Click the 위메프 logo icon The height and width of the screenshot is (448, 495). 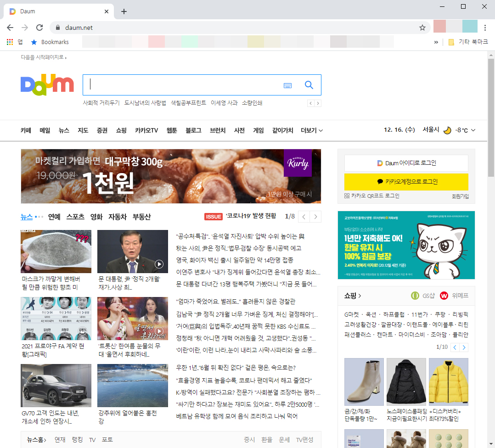[444, 296]
